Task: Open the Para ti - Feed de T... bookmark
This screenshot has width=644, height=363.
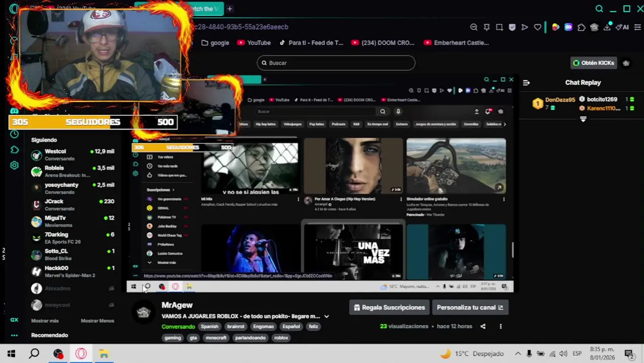Action: click(310, 43)
